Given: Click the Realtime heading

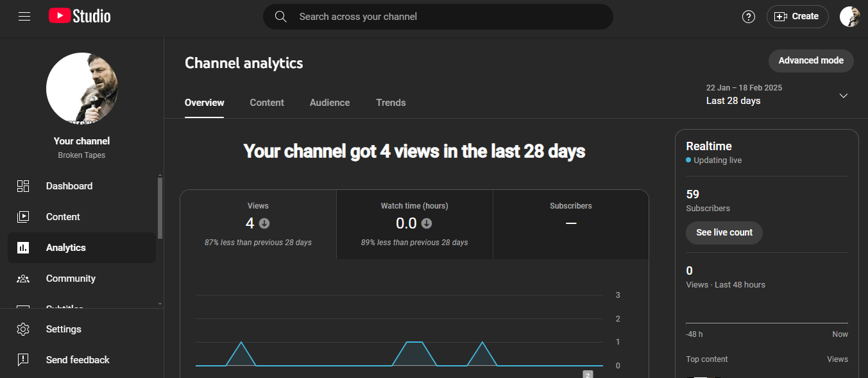Looking at the screenshot, I should [709, 146].
